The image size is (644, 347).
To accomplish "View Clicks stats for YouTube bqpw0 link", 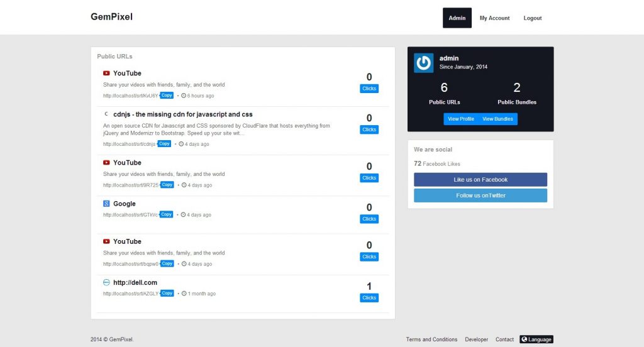I will tap(369, 257).
